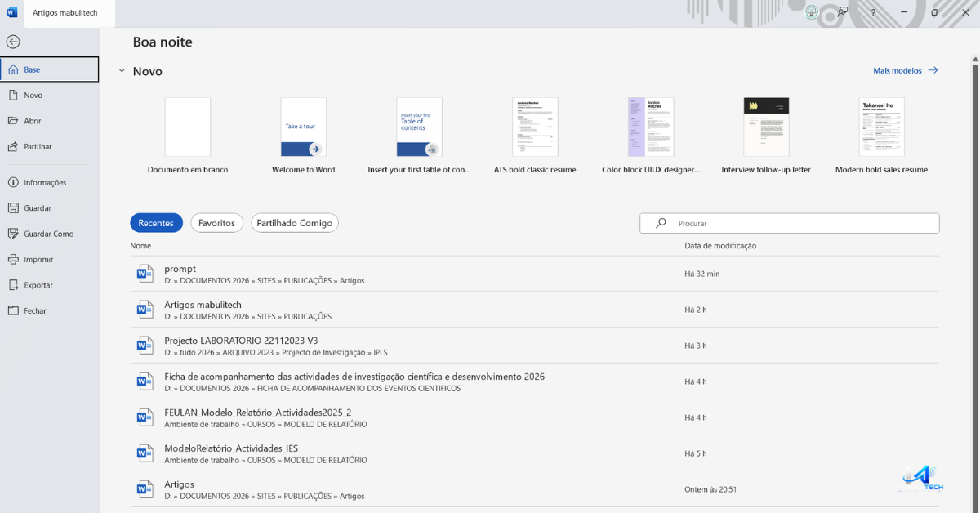Open the Base home page

pyautogui.click(x=50, y=69)
